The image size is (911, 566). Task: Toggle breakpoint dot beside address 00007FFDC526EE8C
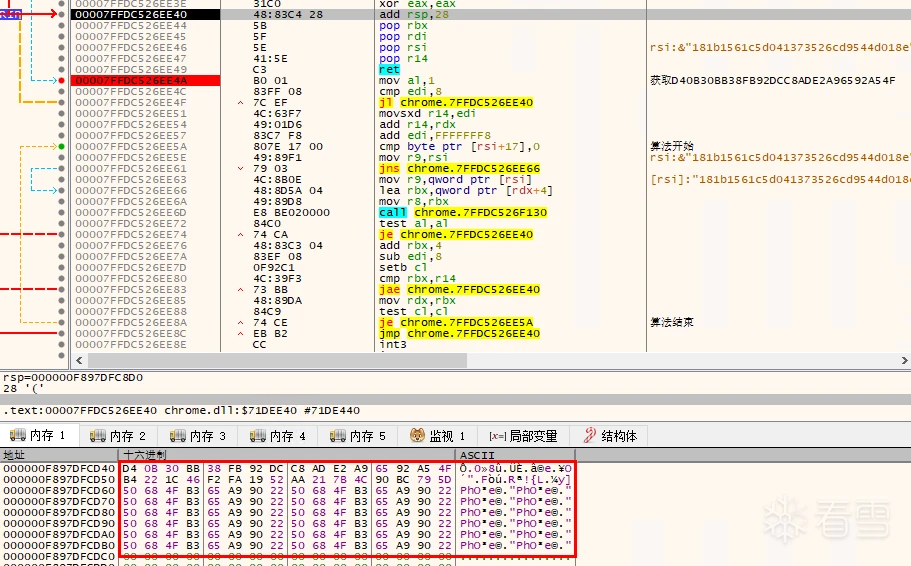pos(62,334)
